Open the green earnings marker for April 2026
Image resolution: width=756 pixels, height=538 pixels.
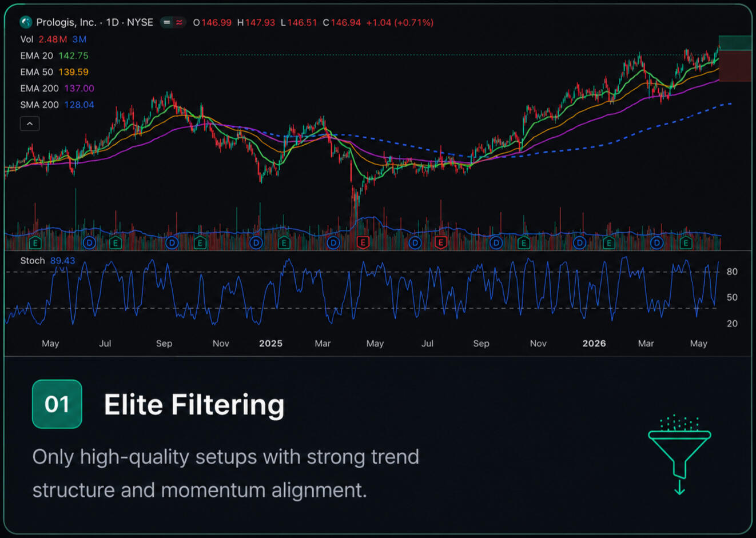[x=686, y=243]
